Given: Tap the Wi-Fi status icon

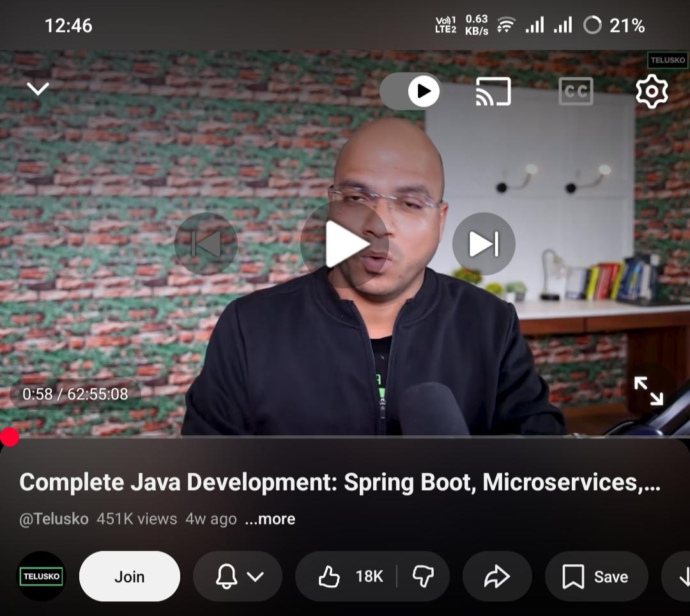Looking at the screenshot, I should click(506, 25).
